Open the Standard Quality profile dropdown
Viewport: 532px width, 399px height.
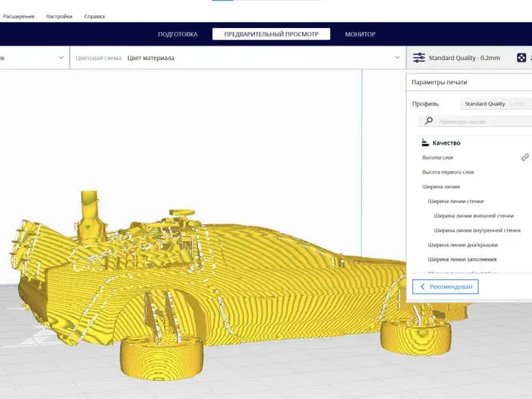[x=496, y=104]
